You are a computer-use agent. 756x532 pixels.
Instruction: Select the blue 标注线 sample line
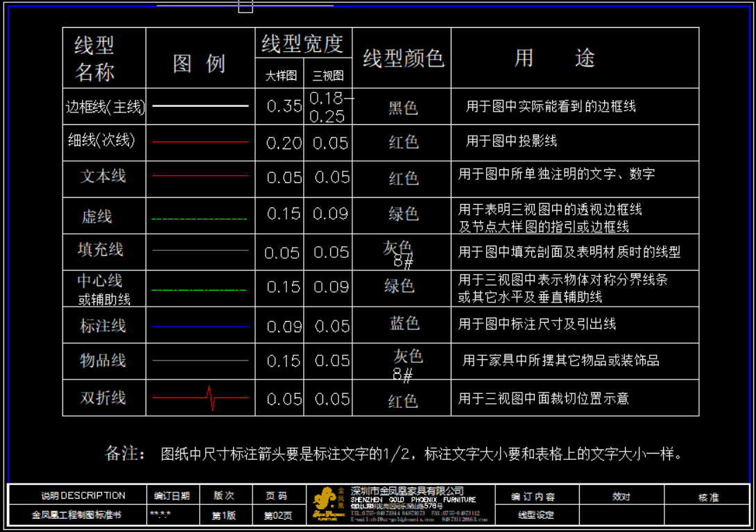(x=200, y=326)
